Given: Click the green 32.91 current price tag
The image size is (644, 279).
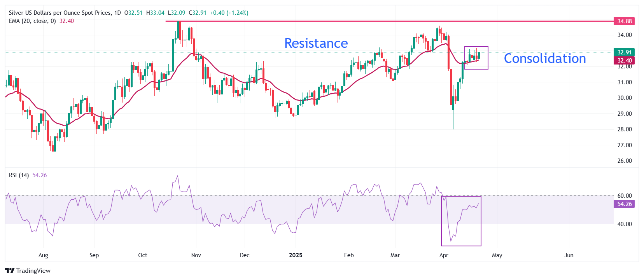Looking at the screenshot, I should 624,52.
